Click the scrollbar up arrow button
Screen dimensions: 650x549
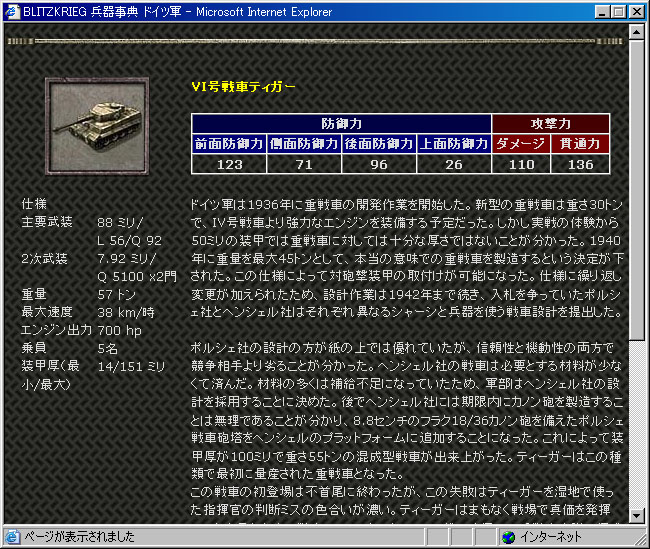pos(637,33)
